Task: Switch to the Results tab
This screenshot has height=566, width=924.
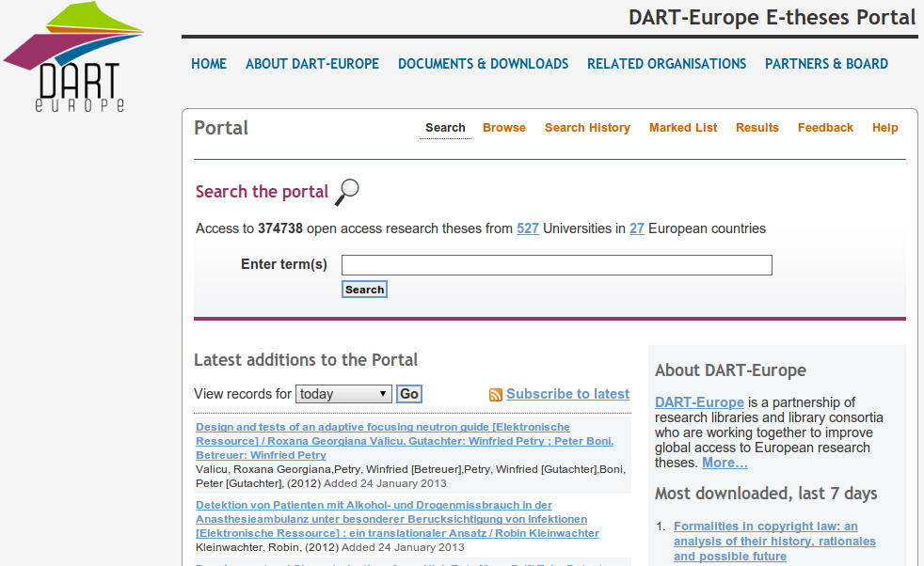Action: 757,128
